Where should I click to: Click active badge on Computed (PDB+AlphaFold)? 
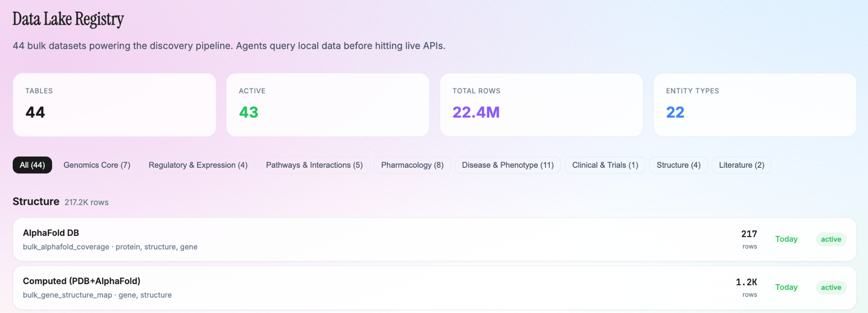tap(831, 287)
